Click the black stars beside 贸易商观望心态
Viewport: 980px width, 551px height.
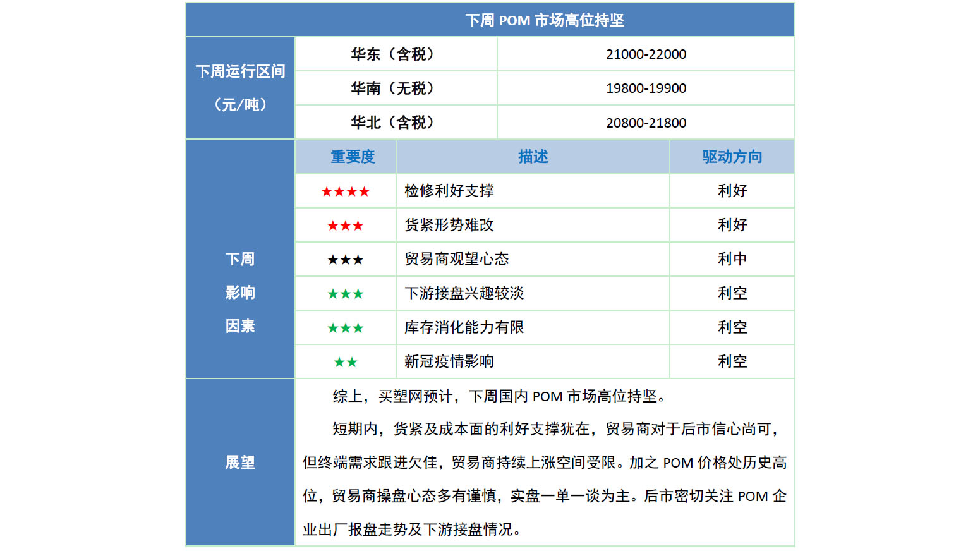[x=345, y=260]
